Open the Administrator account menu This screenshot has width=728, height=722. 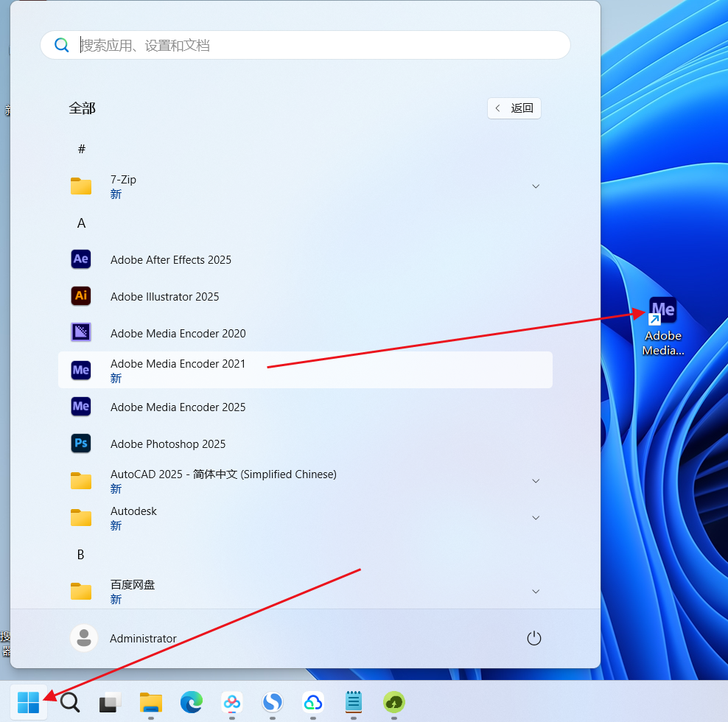tap(124, 638)
